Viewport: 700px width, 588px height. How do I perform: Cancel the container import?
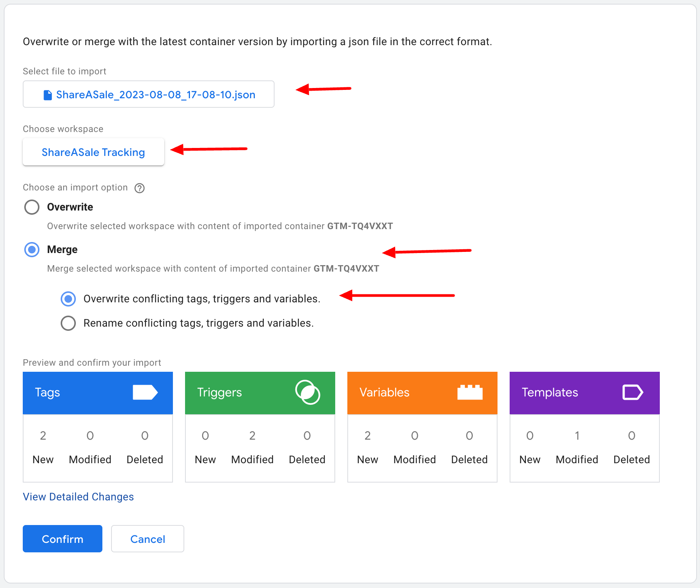point(148,539)
